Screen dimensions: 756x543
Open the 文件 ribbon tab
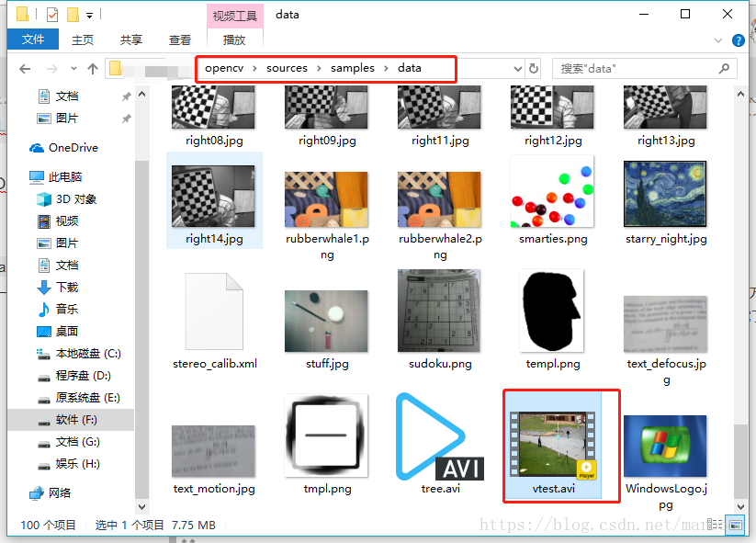[x=33, y=40]
